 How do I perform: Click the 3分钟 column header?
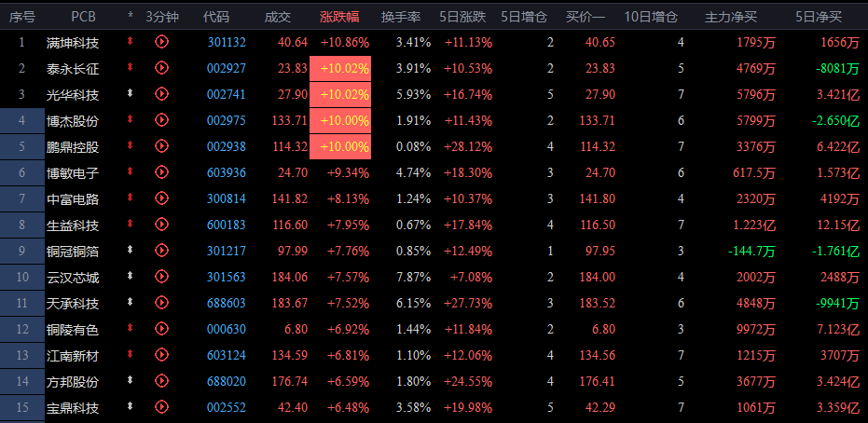pyautogui.click(x=162, y=17)
